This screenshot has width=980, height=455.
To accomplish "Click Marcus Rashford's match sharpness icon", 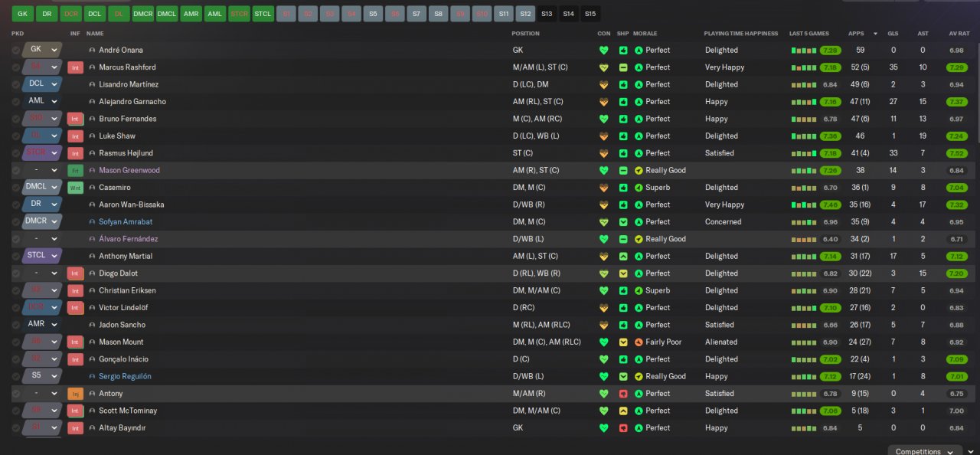I will click(x=623, y=67).
